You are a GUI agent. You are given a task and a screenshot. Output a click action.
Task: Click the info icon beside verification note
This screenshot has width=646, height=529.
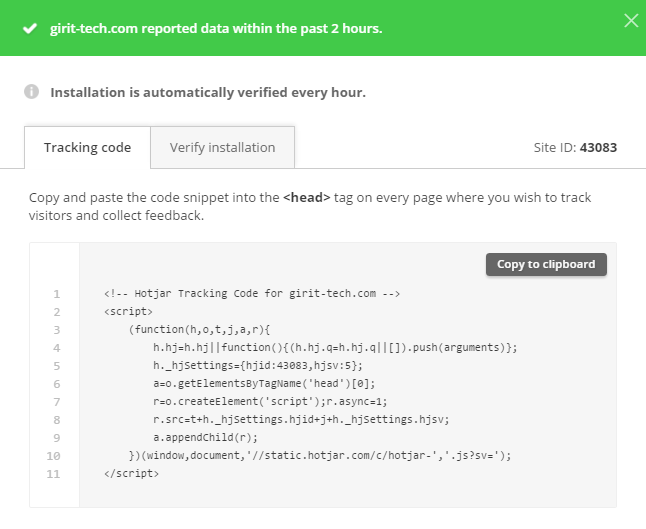(x=31, y=92)
